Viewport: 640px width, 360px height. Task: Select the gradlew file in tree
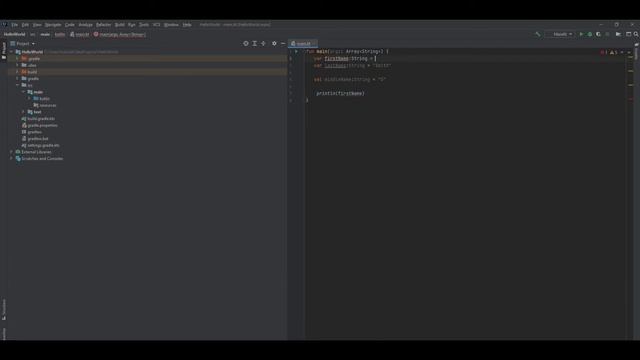[32, 132]
